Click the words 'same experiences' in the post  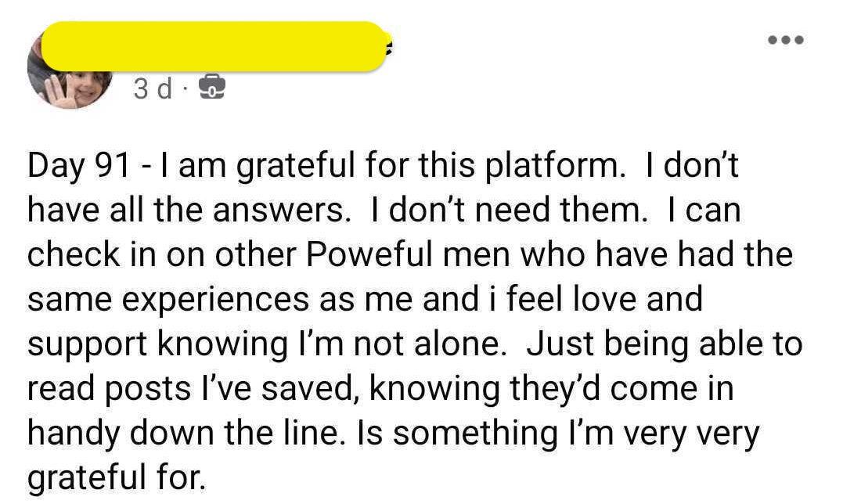click(168, 300)
